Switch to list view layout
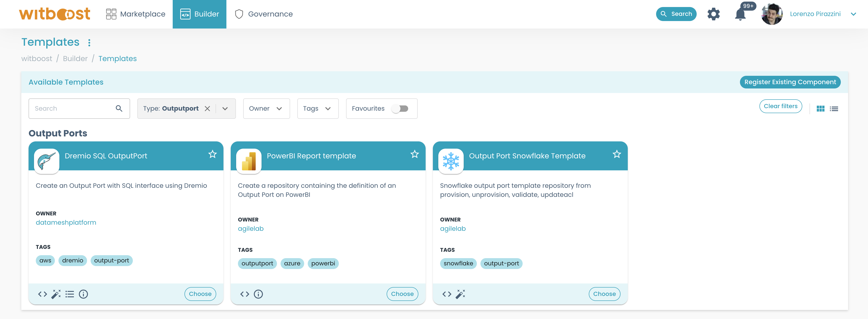The width and height of the screenshot is (868, 319). pos(834,109)
